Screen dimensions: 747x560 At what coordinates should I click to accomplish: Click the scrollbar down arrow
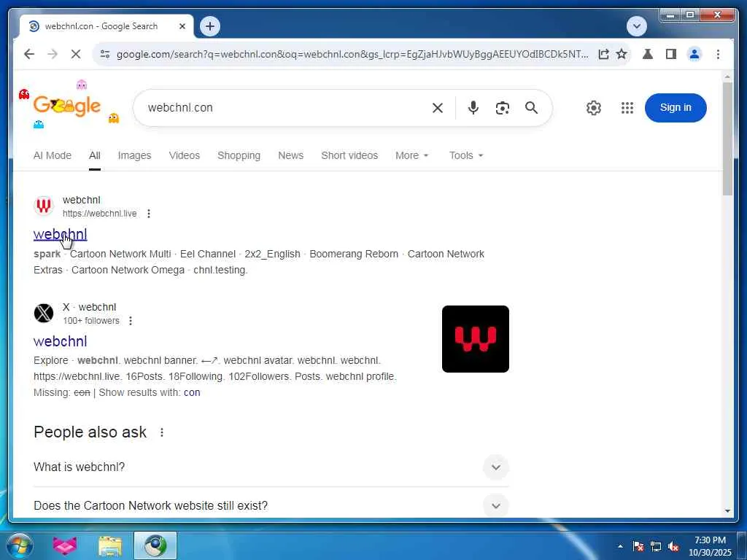(x=727, y=511)
